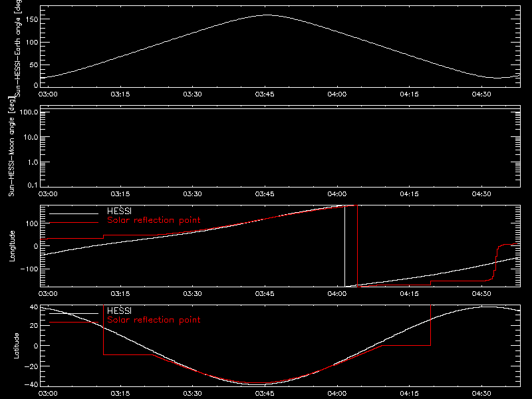Click 03:00 label under Moon angle plot
Screen dimensions: 532x399
coord(48,194)
